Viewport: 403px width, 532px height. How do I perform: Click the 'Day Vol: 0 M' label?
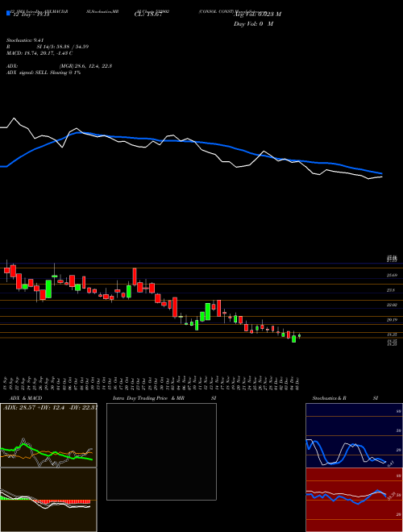coord(253,23)
